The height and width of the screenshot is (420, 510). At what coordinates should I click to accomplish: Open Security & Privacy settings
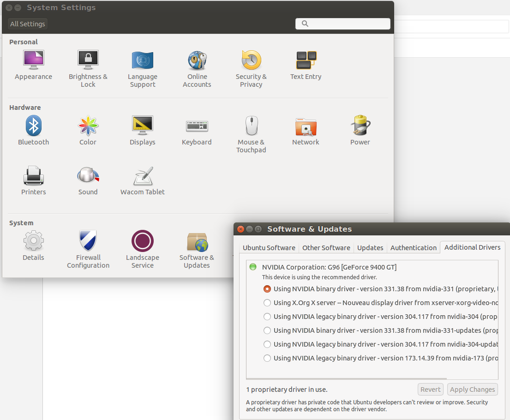pos(251,69)
